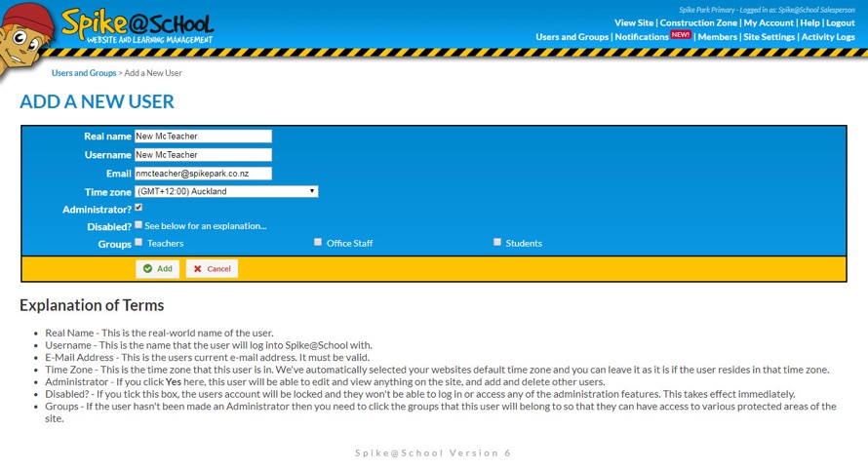The width and height of the screenshot is (868, 471).
Task: Go to Members page
Action: click(718, 36)
